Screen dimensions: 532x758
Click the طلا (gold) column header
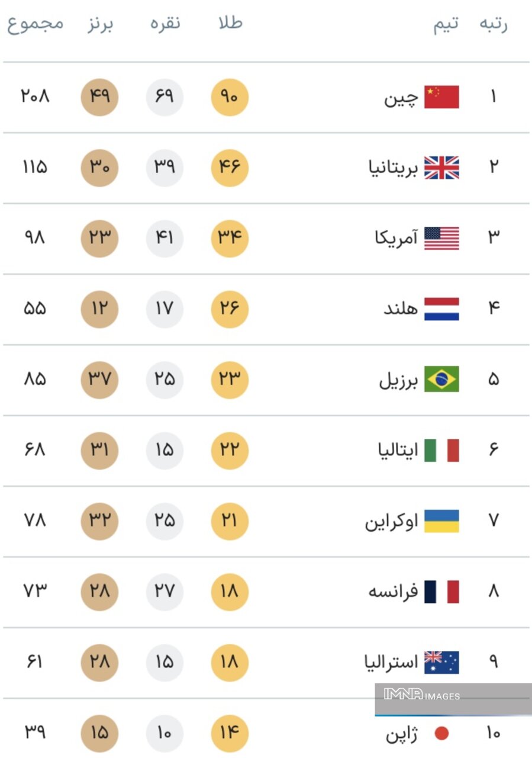[230, 24]
